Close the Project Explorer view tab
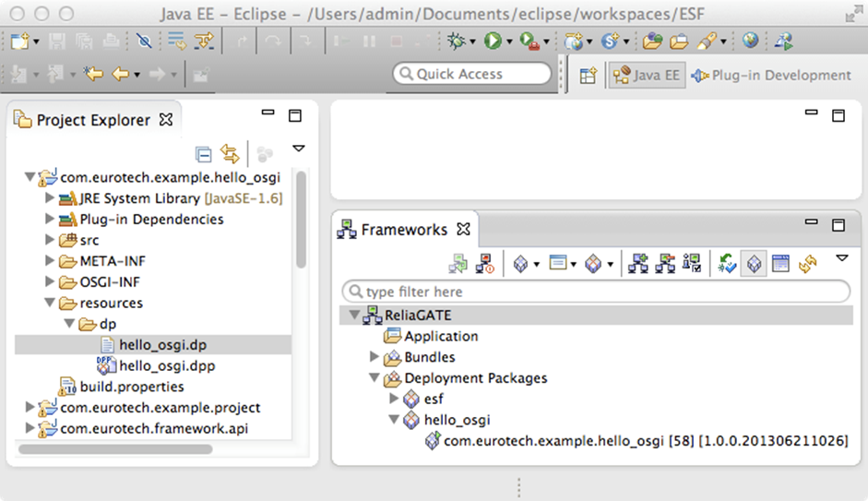This screenshot has width=868, height=501. click(x=166, y=120)
